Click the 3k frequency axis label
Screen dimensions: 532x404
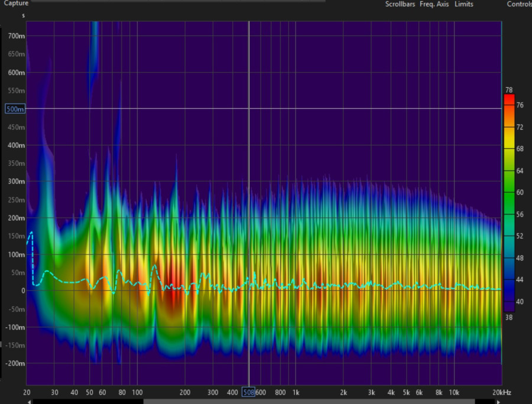(372, 392)
